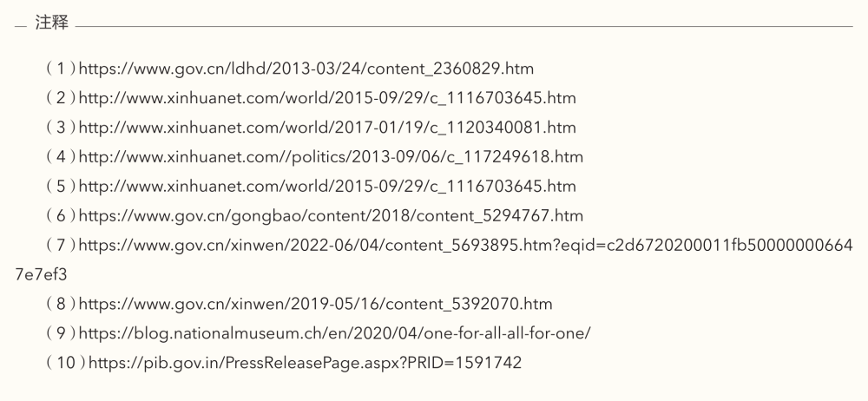868x401 pixels.
Task: Select the footnote marker (9)
Action: point(61,333)
